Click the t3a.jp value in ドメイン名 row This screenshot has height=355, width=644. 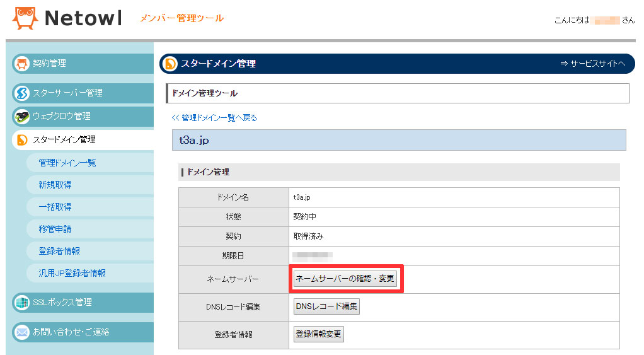pos(302,197)
